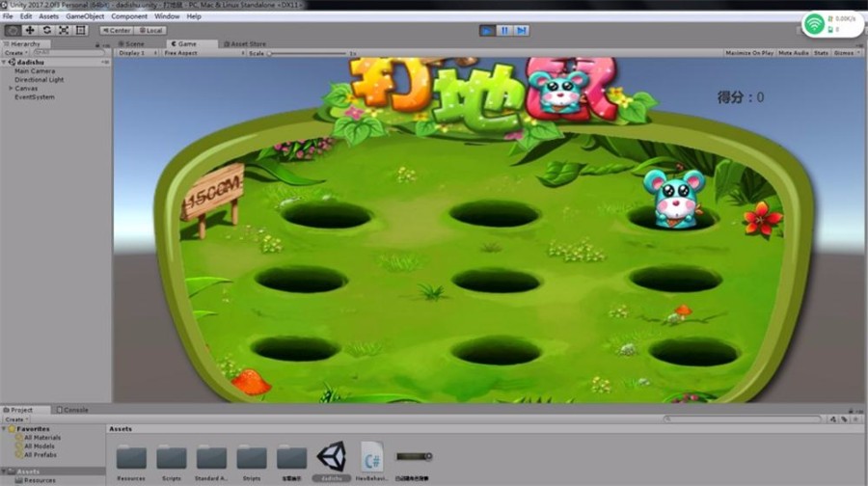Select the Standard Assets folder icon
868x486 pixels.
pos(211,458)
